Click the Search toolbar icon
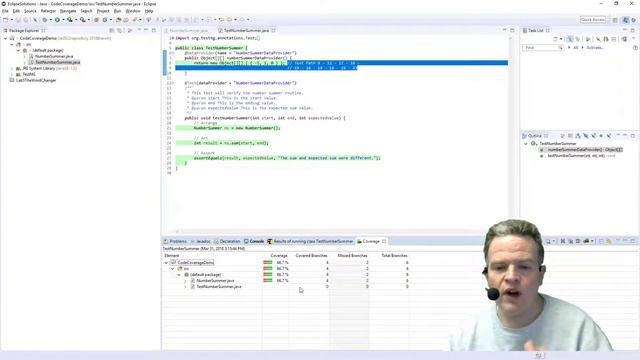Viewport: 640px width, 360px height. click(134, 20)
